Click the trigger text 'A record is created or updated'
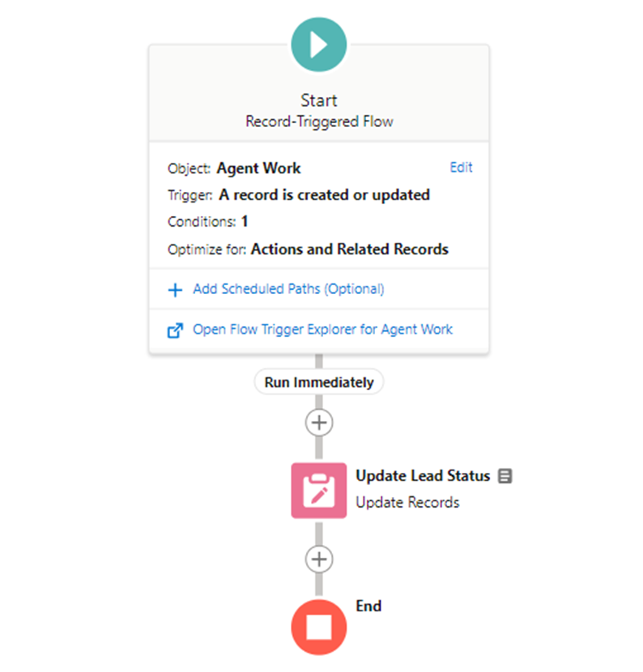This screenshot has height=672, width=643. coord(324,195)
